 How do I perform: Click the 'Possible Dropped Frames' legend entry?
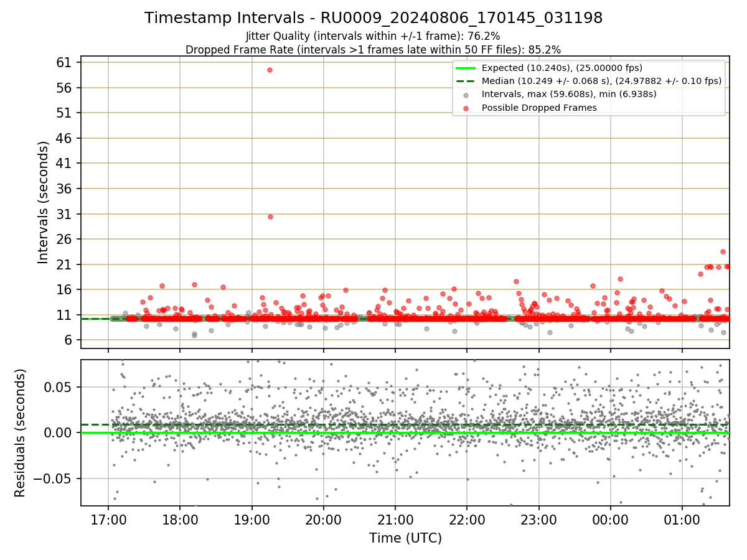tap(539, 108)
